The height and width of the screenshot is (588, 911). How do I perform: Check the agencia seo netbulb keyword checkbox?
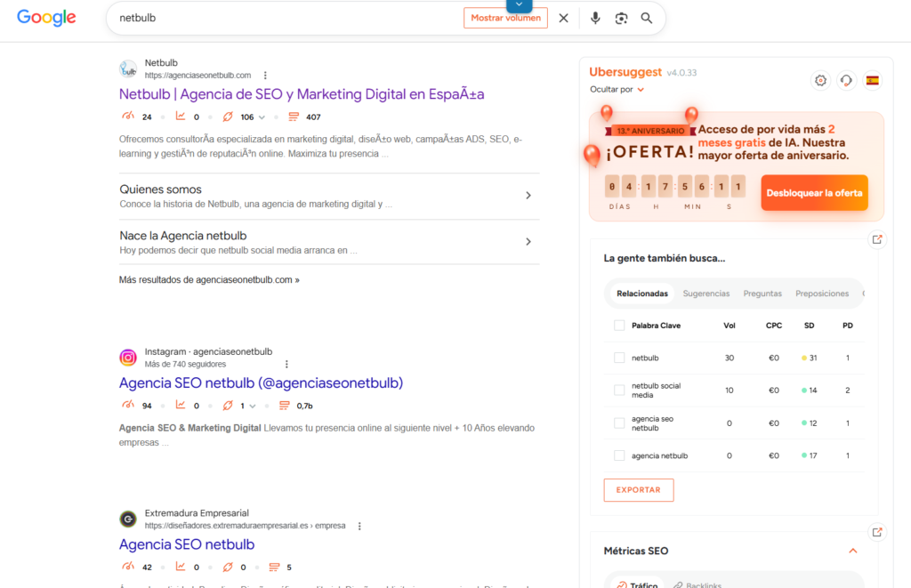pos(619,423)
